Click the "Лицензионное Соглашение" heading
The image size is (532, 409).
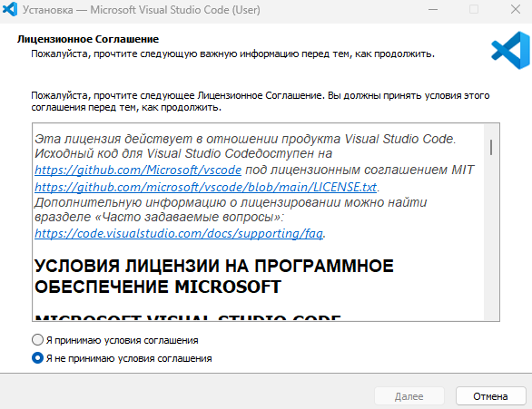pos(88,39)
